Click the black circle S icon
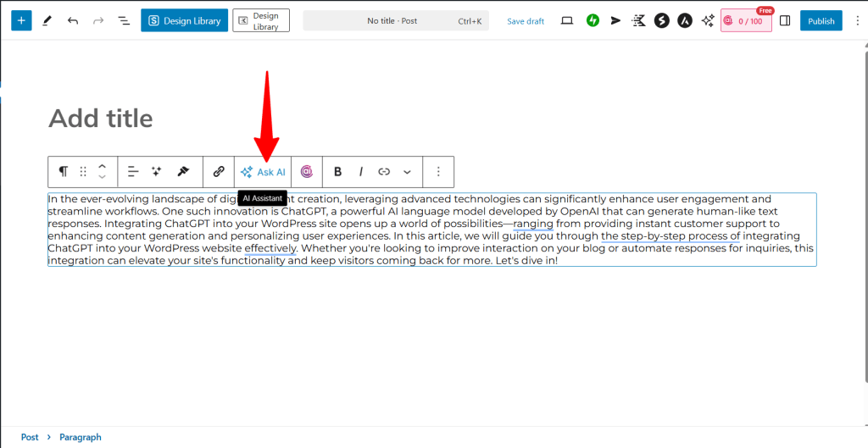The width and height of the screenshot is (868, 448). pos(662,21)
